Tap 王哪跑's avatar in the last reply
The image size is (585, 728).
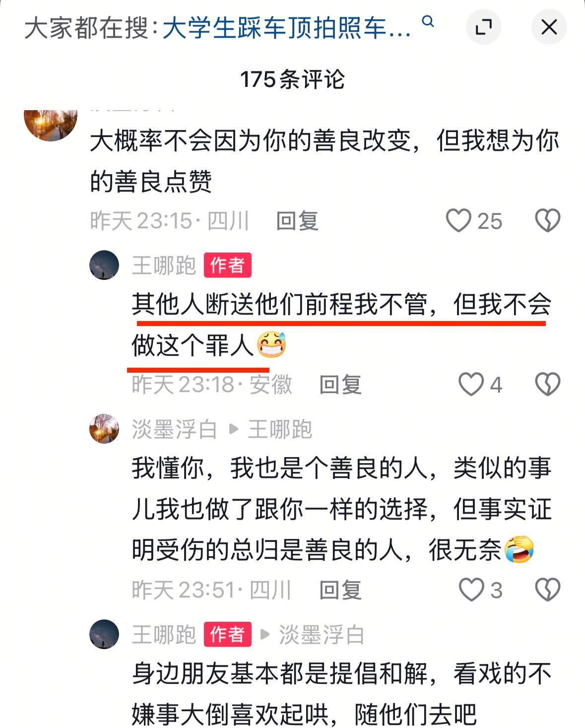tap(104, 634)
